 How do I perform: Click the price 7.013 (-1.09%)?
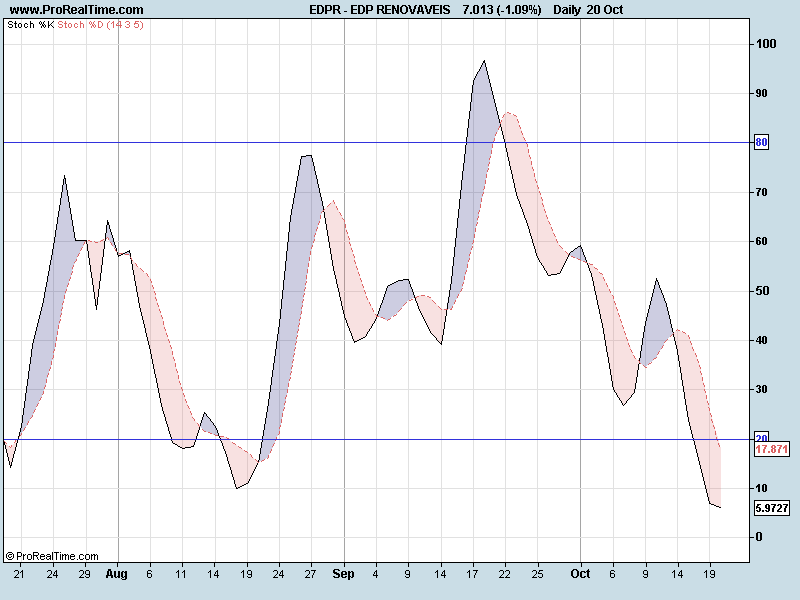coord(502,10)
